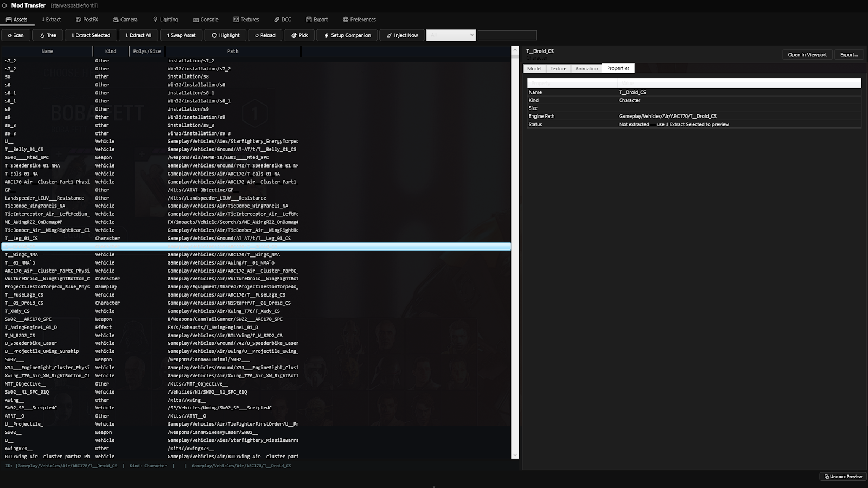Click the DCC link icon
This screenshot has height=488, width=868.
coord(276,20)
